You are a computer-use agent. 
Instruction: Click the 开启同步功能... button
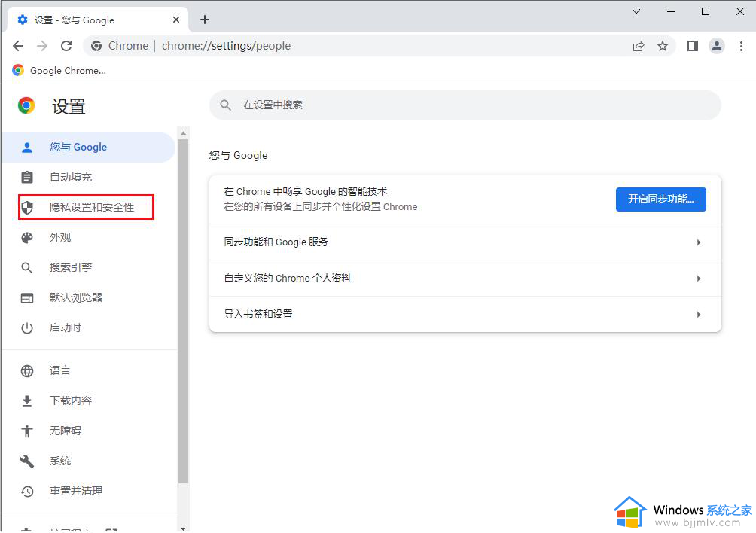(x=660, y=199)
